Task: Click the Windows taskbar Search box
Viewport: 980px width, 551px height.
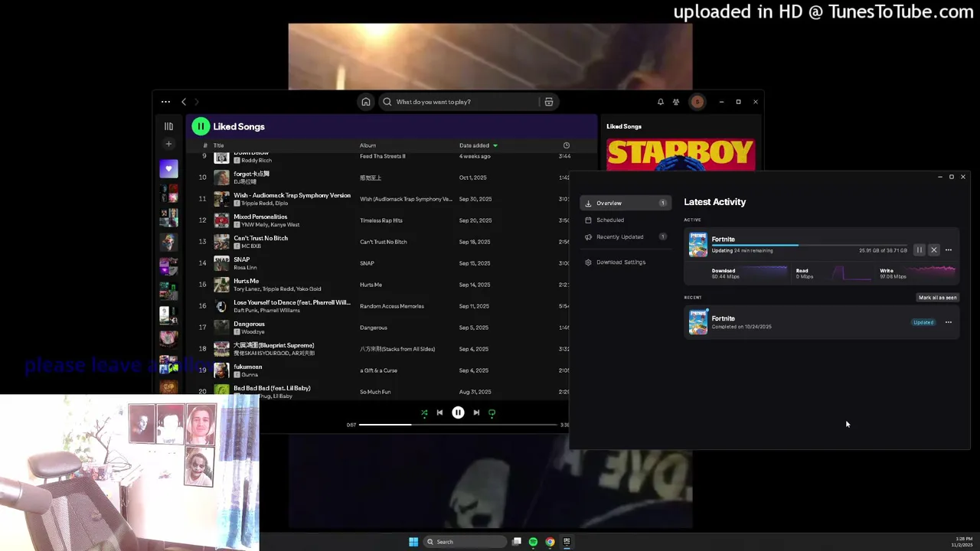Action: click(x=465, y=542)
